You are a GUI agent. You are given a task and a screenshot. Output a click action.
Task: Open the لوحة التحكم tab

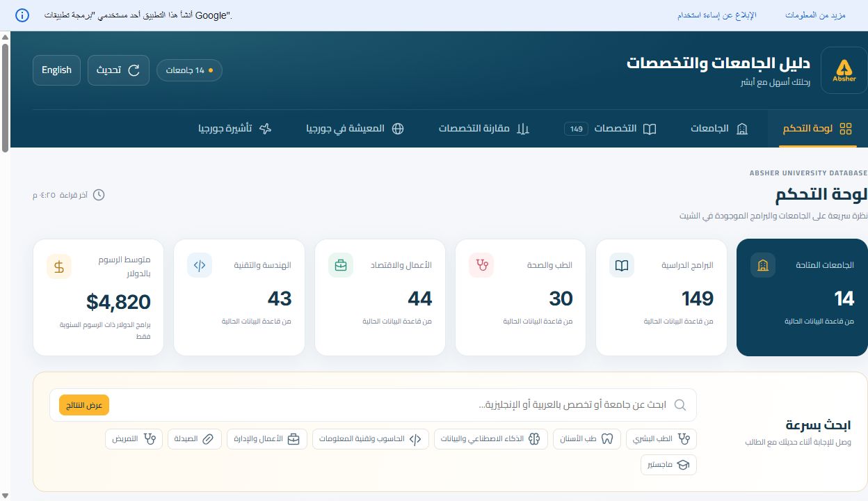coord(817,129)
